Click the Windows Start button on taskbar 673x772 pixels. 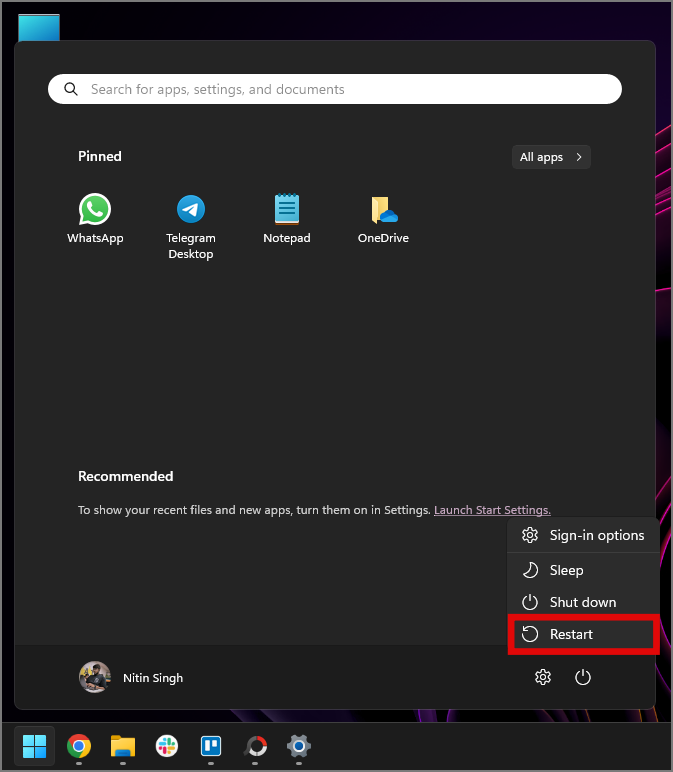(x=34, y=746)
